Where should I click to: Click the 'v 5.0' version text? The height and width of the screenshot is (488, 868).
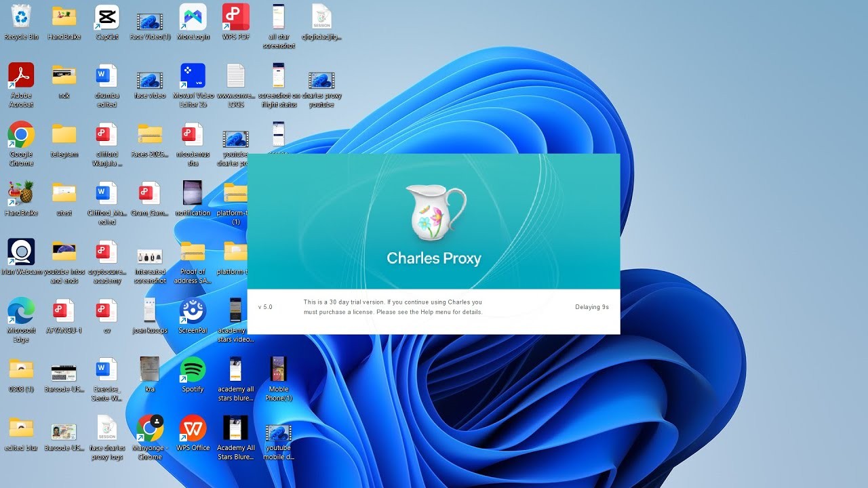(x=265, y=307)
